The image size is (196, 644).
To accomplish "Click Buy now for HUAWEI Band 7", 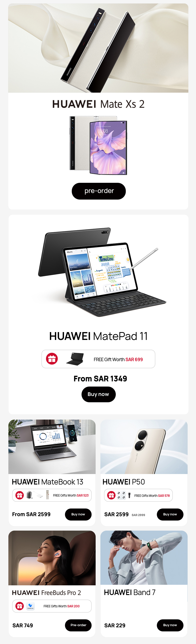I will [170, 625].
